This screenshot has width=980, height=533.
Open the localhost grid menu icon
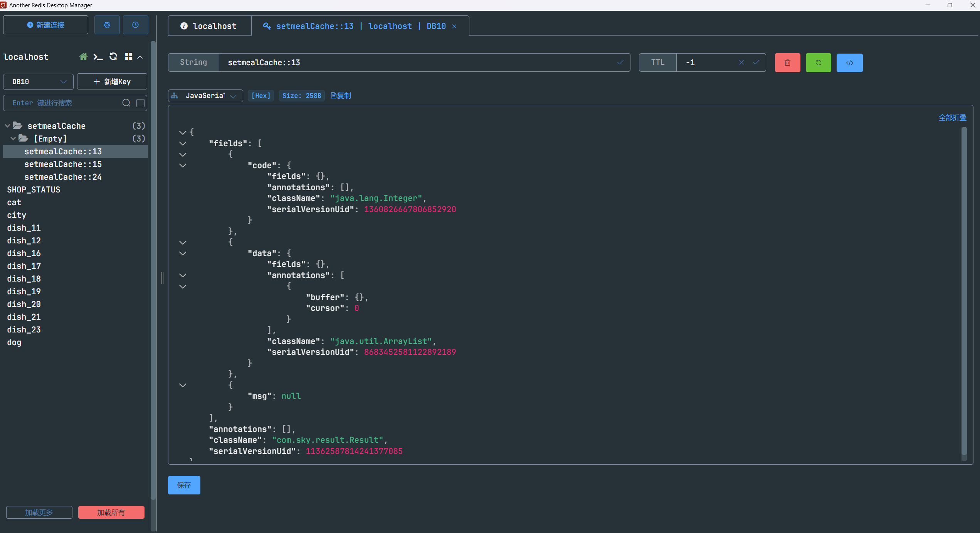click(x=129, y=57)
